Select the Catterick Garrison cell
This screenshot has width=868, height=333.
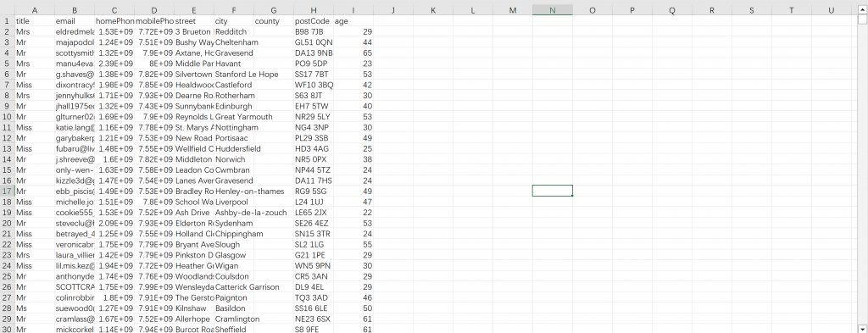tap(248, 287)
